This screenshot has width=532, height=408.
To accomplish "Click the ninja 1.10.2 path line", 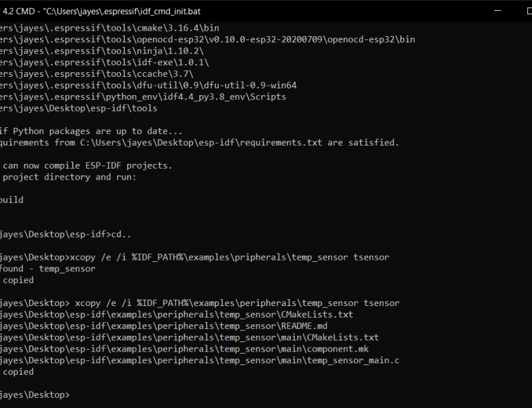I will (102, 51).
